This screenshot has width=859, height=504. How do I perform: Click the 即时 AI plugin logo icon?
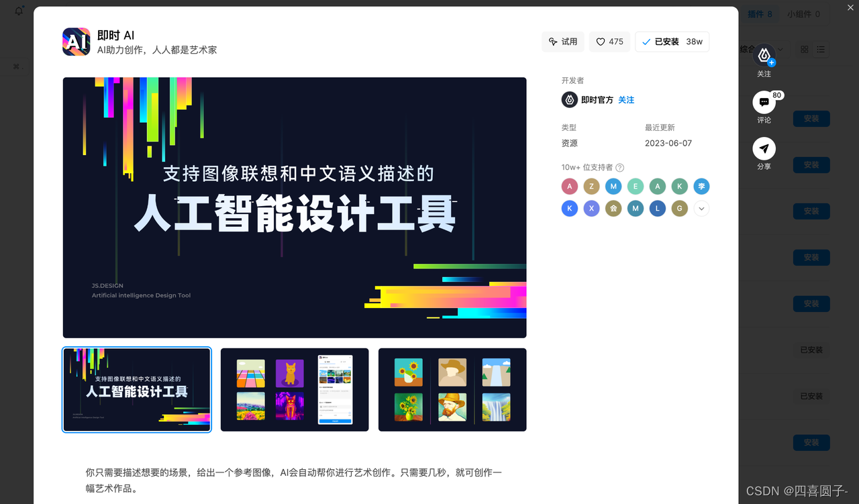[x=76, y=42]
